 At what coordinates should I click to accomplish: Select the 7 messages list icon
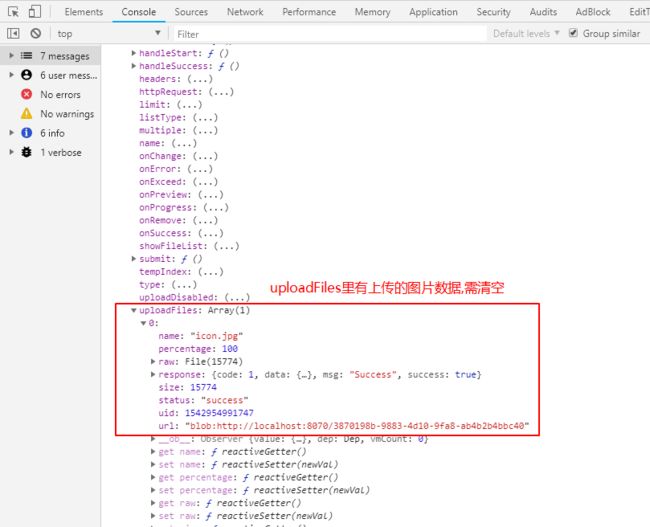(x=27, y=56)
